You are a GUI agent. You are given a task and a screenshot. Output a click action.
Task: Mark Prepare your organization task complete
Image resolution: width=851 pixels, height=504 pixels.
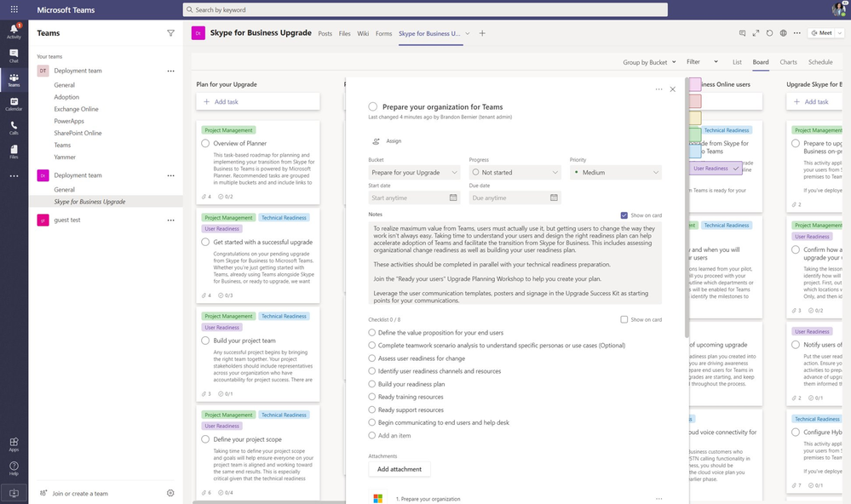click(x=372, y=107)
